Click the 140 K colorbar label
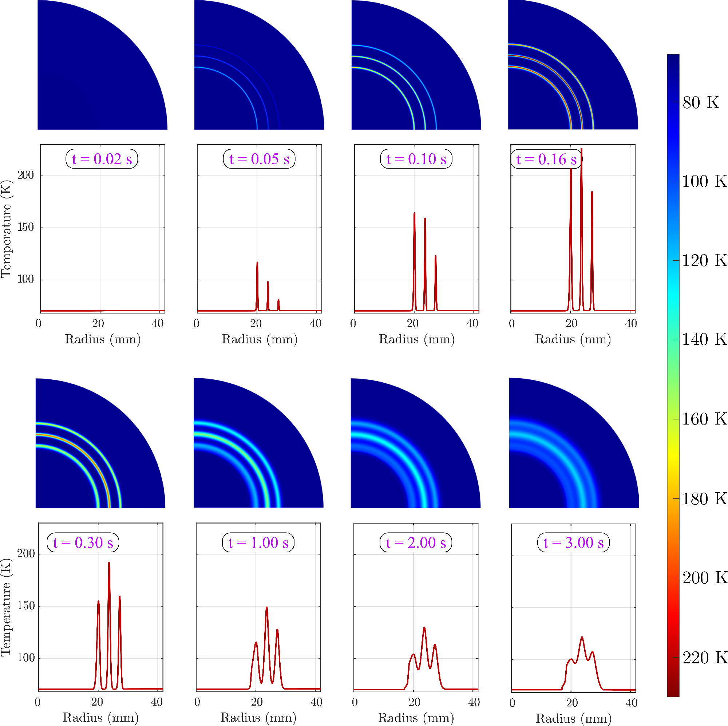 pyautogui.click(x=705, y=339)
